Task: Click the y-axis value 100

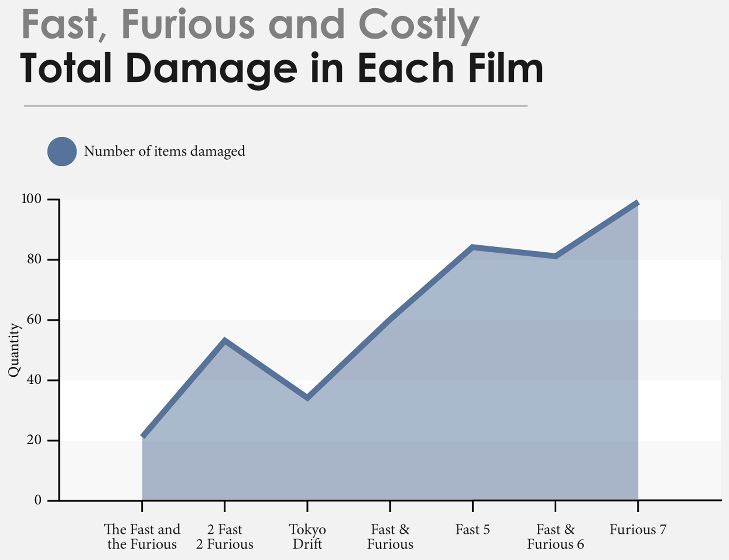Action: [32, 199]
